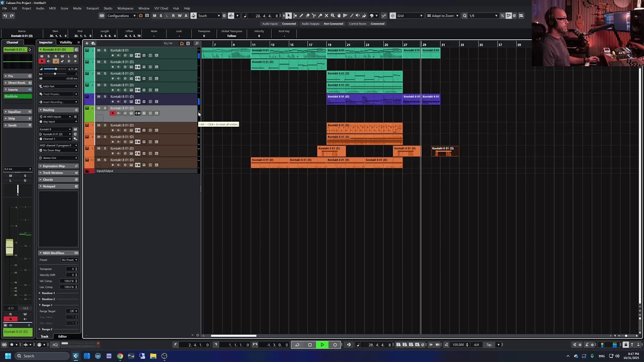Toggle global Mute M button in toolbar
Screen dimensions: 644x362
tap(154, 16)
